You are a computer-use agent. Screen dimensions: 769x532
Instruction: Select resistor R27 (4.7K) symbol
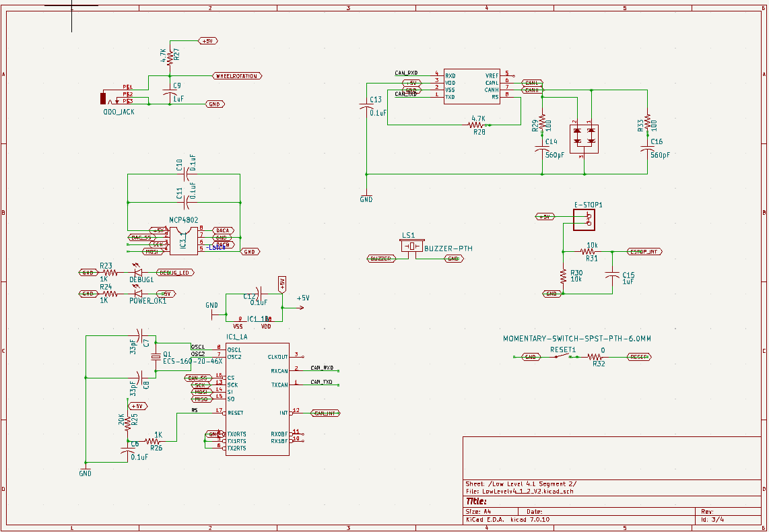pyautogui.click(x=170, y=59)
